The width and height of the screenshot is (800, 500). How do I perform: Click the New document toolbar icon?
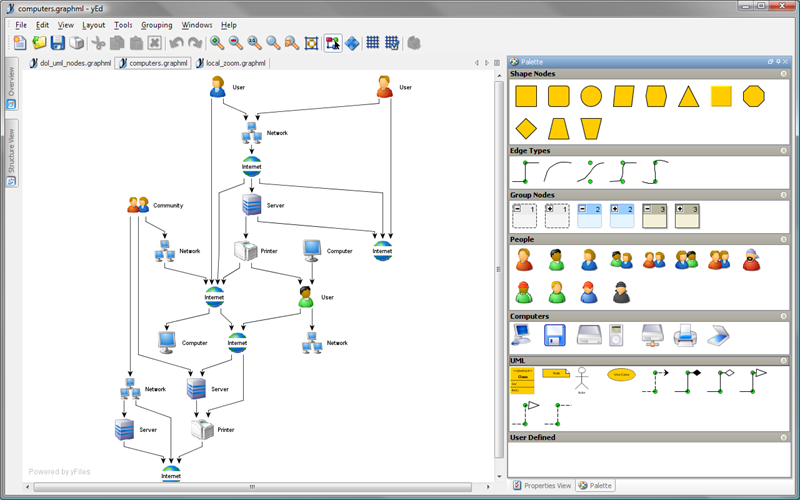click(x=20, y=43)
